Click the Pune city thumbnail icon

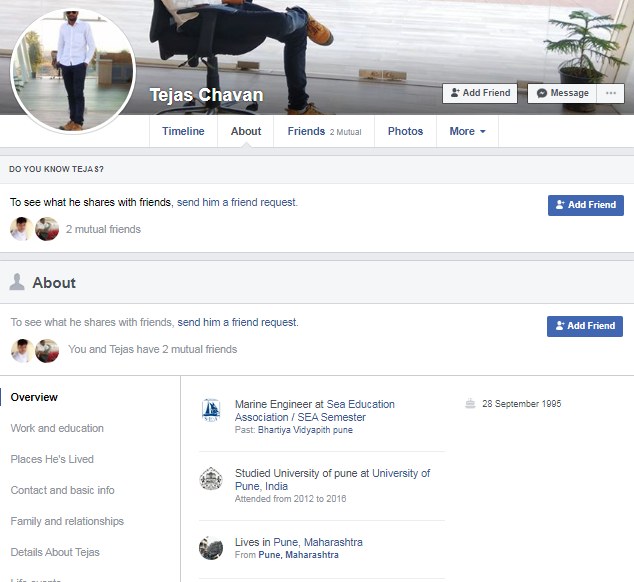pos(210,548)
